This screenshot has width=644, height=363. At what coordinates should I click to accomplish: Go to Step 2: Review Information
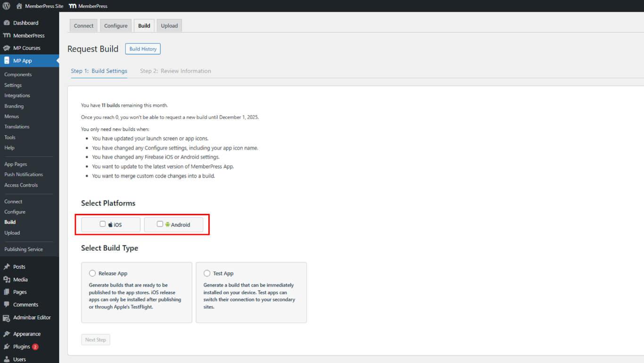point(175,71)
